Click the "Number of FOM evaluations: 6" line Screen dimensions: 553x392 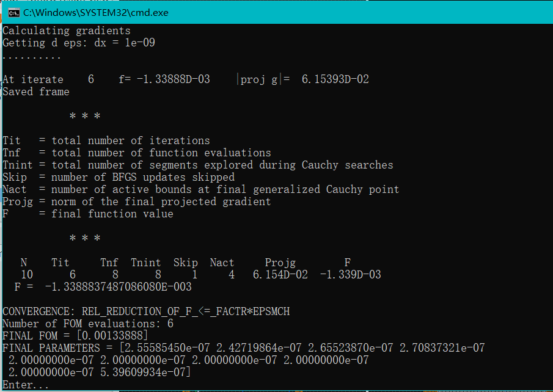point(88,324)
